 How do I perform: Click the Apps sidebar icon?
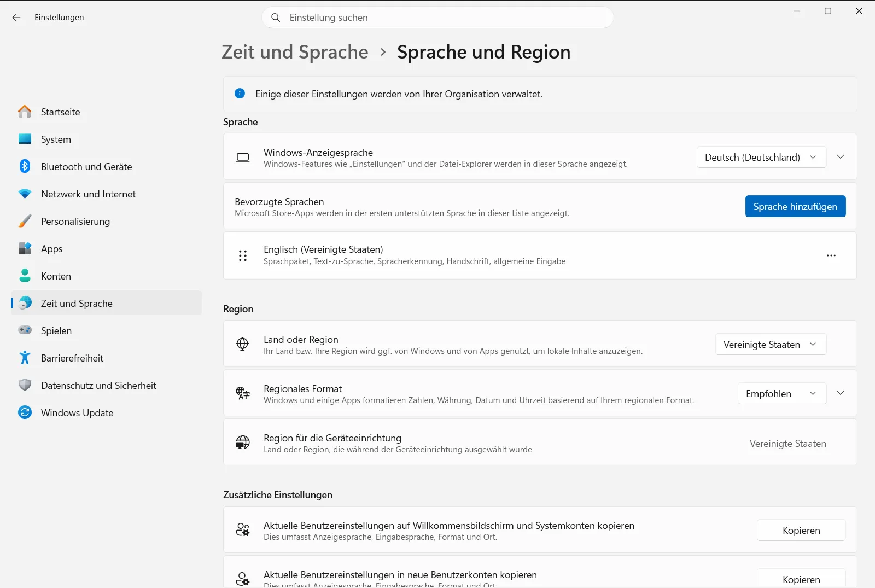pyautogui.click(x=25, y=248)
